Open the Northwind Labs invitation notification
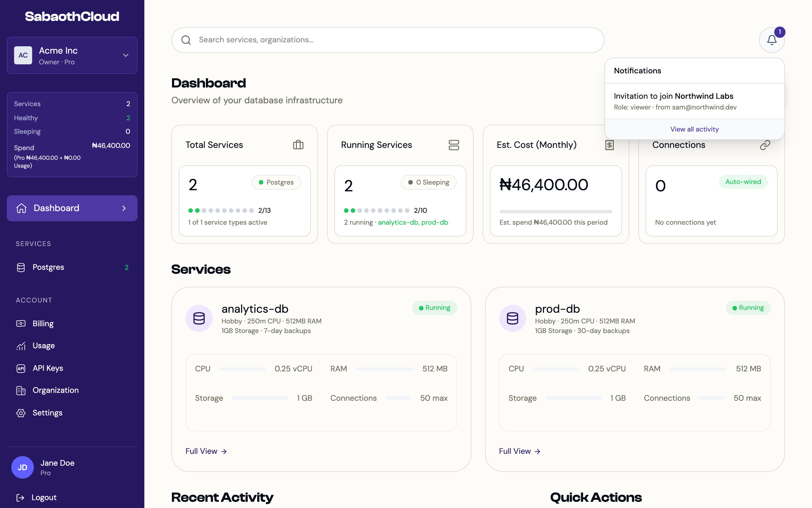The width and height of the screenshot is (812, 508). 694,101
